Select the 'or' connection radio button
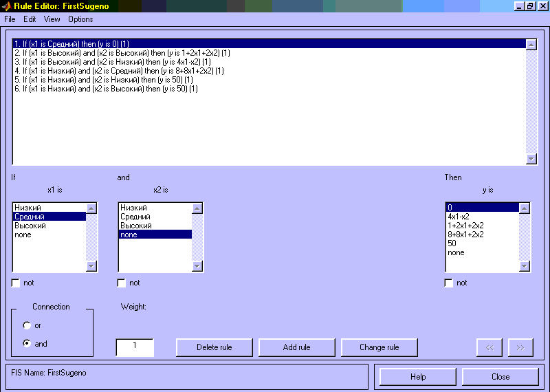The height and width of the screenshot is (392, 550). pyautogui.click(x=27, y=325)
